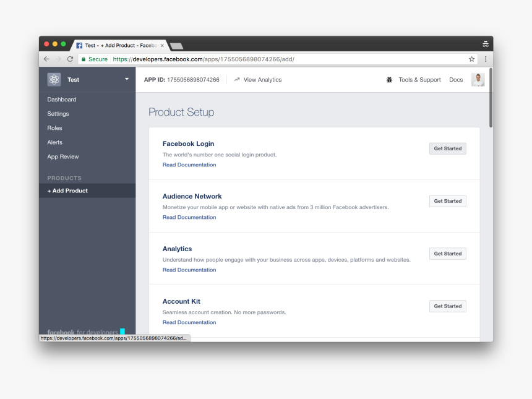Open the user profile avatar

pyautogui.click(x=478, y=80)
